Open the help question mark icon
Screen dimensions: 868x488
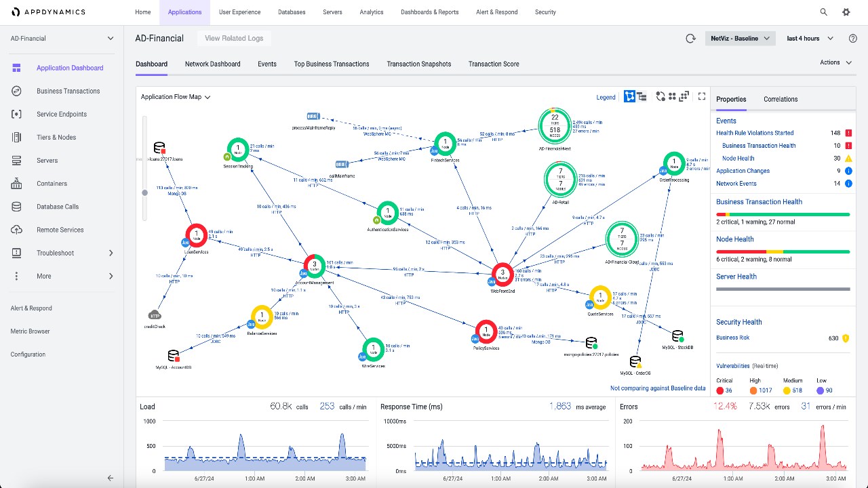853,39
